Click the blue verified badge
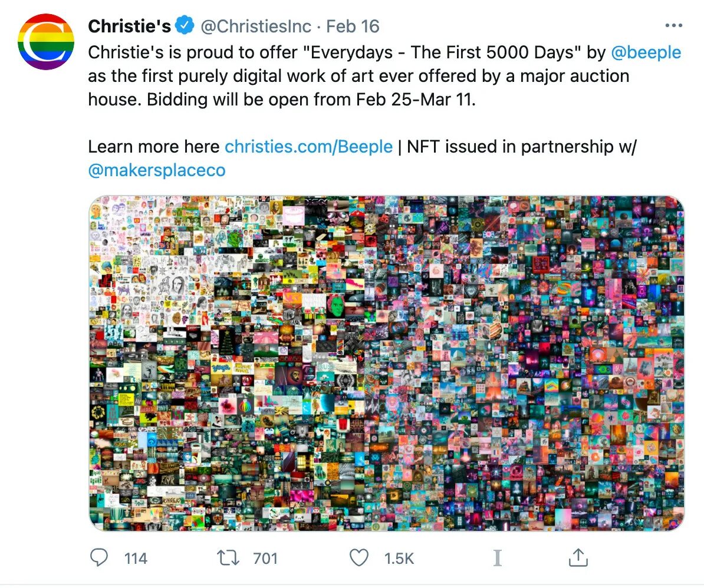 pos(185,25)
